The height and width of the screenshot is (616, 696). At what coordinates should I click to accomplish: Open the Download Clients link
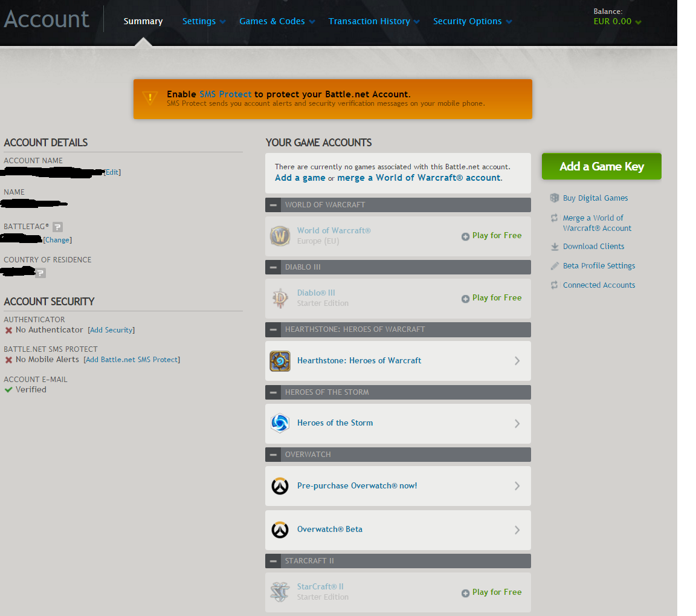(593, 247)
